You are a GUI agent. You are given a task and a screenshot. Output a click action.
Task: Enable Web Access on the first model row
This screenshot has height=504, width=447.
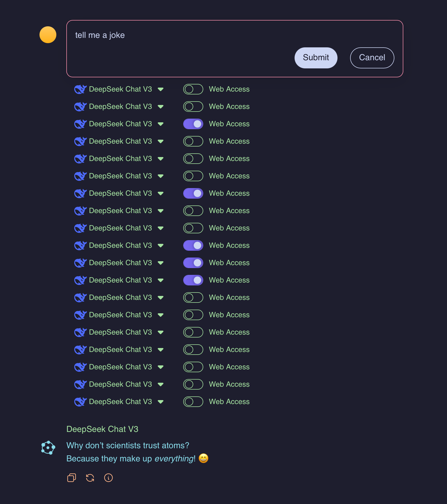[x=193, y=89]
